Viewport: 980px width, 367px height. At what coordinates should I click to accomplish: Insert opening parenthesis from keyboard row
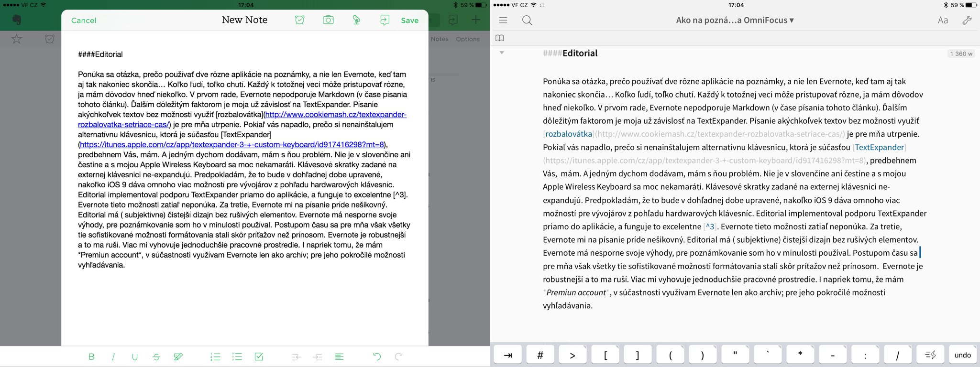coord(670,355)
